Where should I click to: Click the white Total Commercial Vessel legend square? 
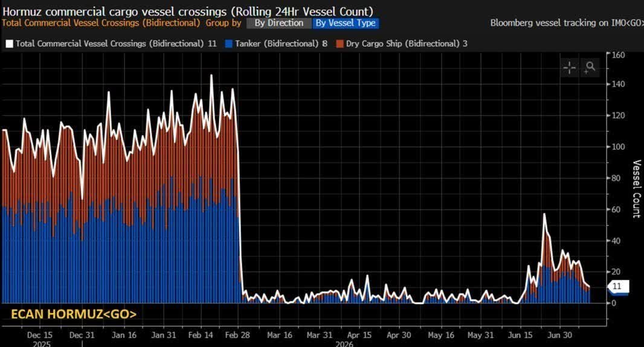[x=9, y=44]
